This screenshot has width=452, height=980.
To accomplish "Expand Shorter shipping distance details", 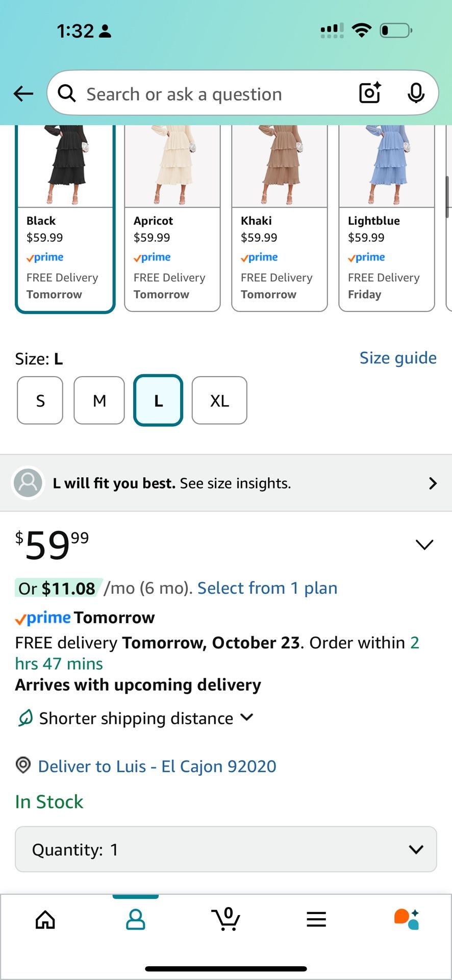I will click(136, 718).
